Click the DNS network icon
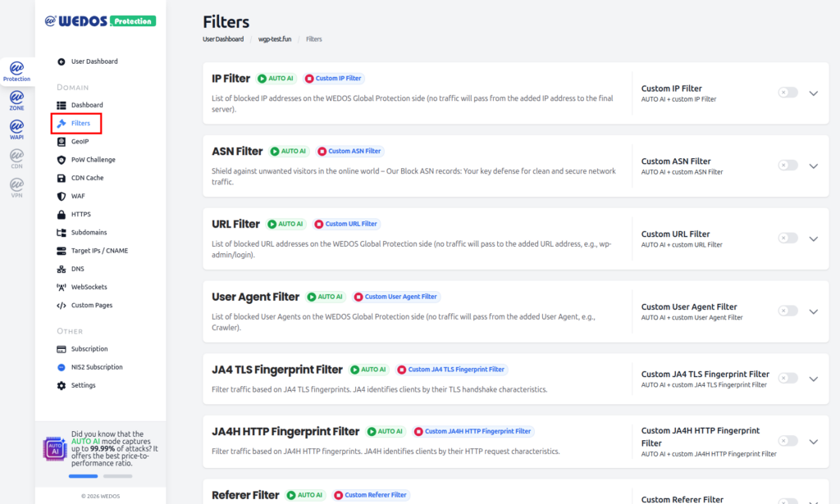This screenshot has width=840, height=504. (61, 269)
